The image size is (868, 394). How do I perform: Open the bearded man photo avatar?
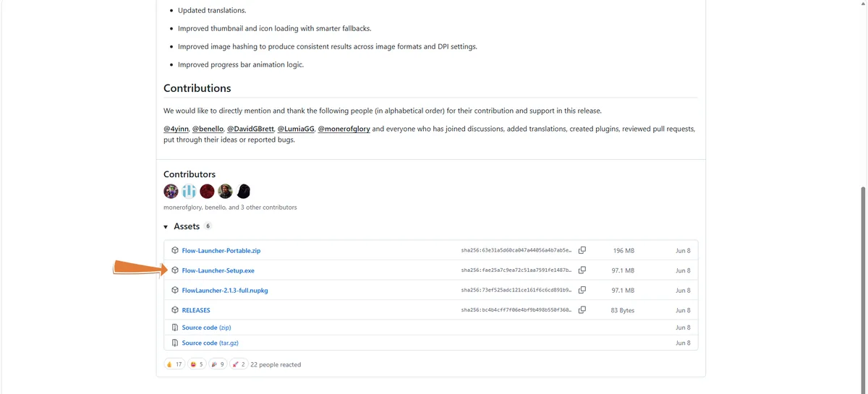pyautogui.click(x=225, y=191)
